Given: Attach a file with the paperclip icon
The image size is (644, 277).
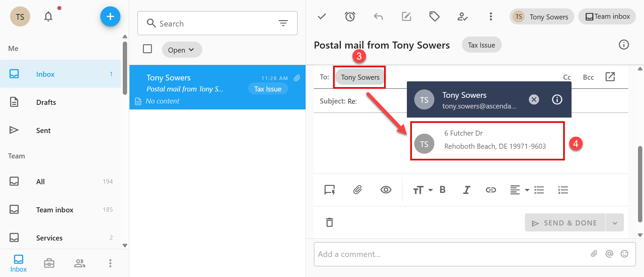Looking at the screenshot, I should (x=358, y=190).
